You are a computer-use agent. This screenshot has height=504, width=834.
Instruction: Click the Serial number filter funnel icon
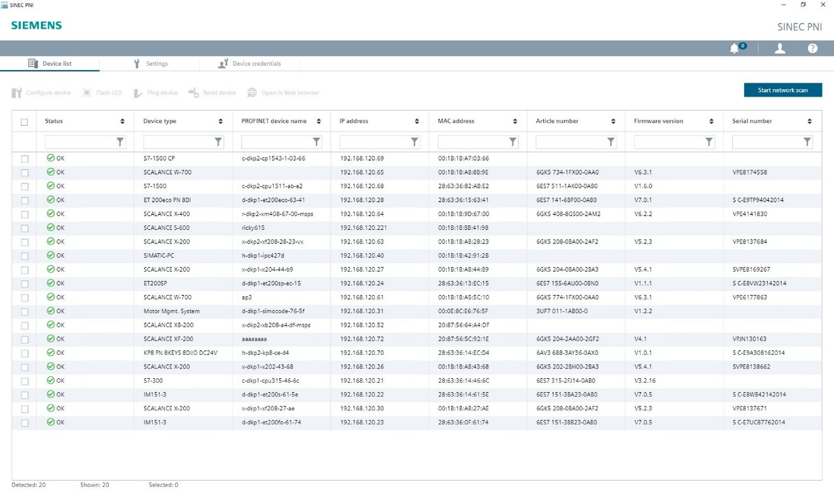(x=807, y=142)
